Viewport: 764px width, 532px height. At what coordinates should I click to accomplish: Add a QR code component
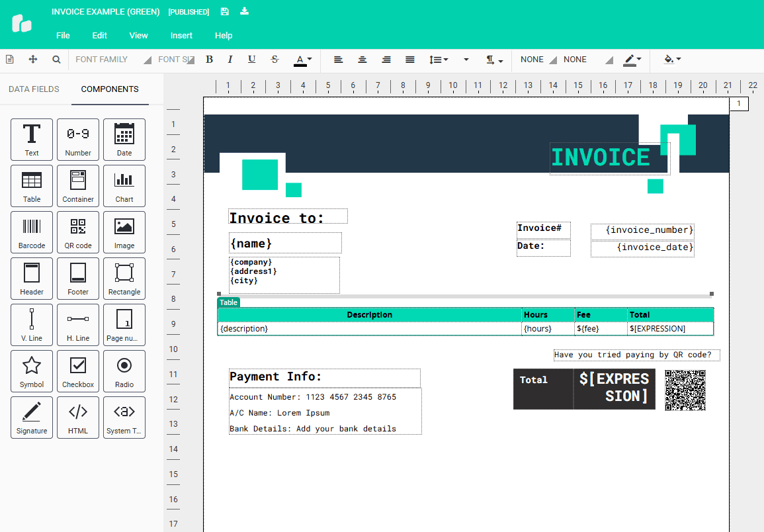[77, 232]
